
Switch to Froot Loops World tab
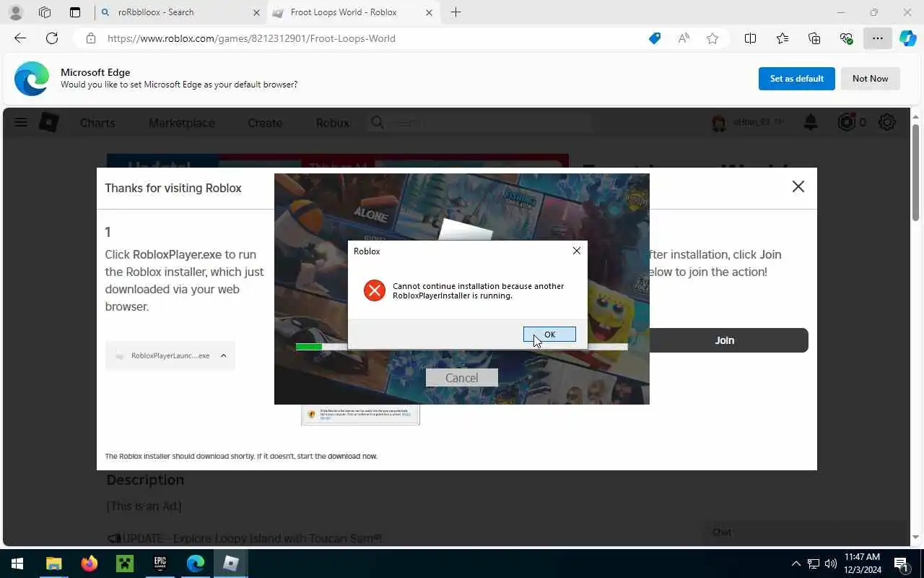tap(354, 12)
